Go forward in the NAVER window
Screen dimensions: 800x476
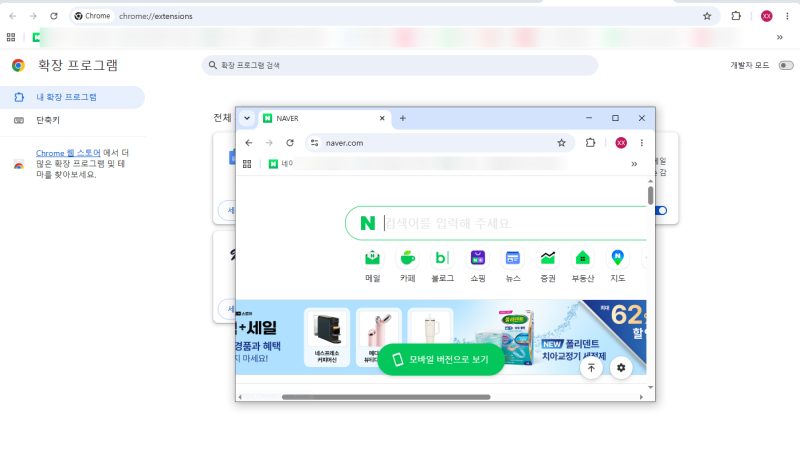[269, 143]
